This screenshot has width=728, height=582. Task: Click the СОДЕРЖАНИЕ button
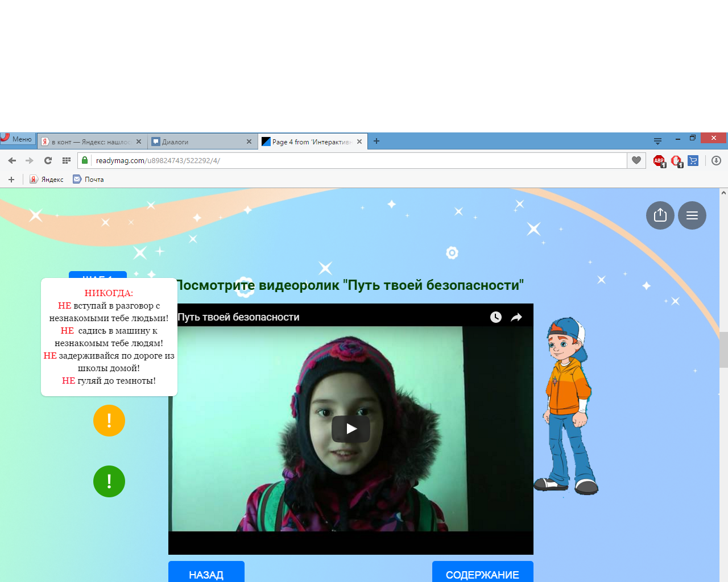tap(483, 572)
